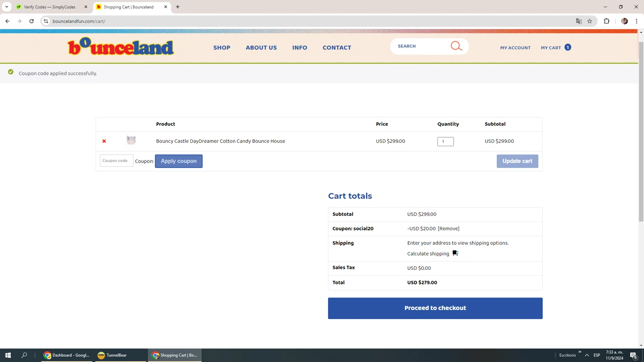The image size is (644, 362).
Task: Click the orange search magnifier icon
Action: pyautogui.click(x=456, y=46)
